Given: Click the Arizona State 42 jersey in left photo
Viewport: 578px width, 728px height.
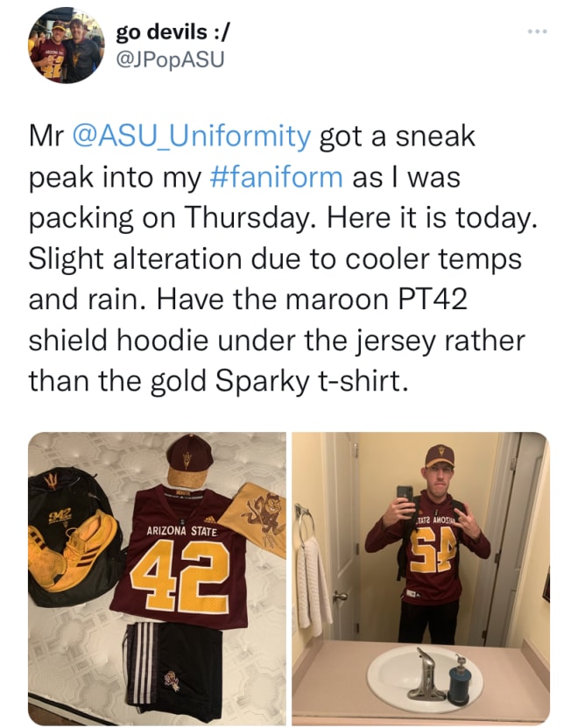Looking at the screenshot, I should tap(181, 557).
